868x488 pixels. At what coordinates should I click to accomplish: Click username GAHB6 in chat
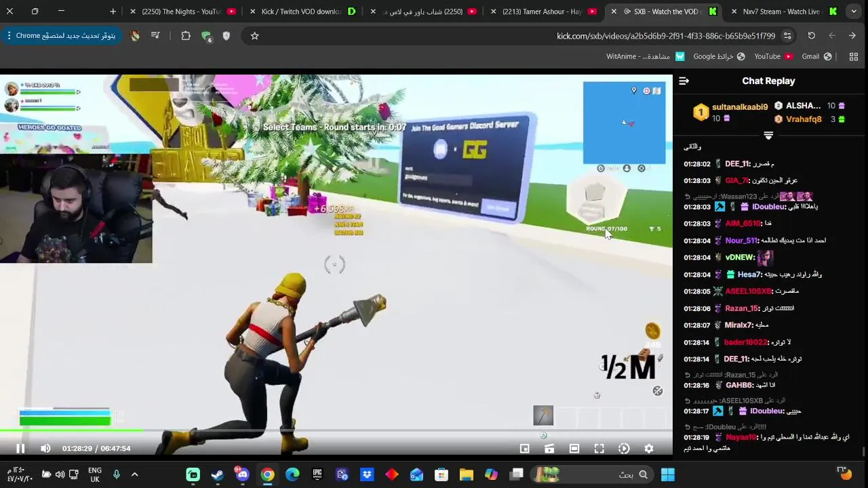pyautogui.click(x=740, y=386)
